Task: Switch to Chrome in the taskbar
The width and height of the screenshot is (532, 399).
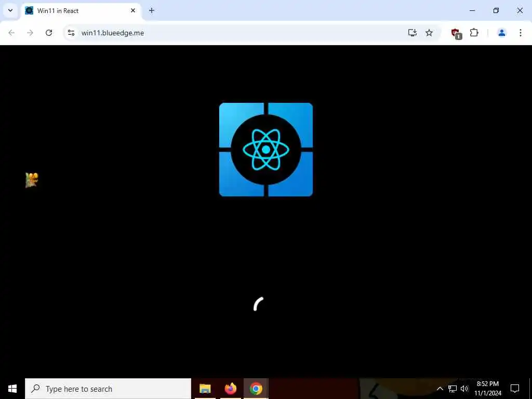Action: click(x=256, y=389)
